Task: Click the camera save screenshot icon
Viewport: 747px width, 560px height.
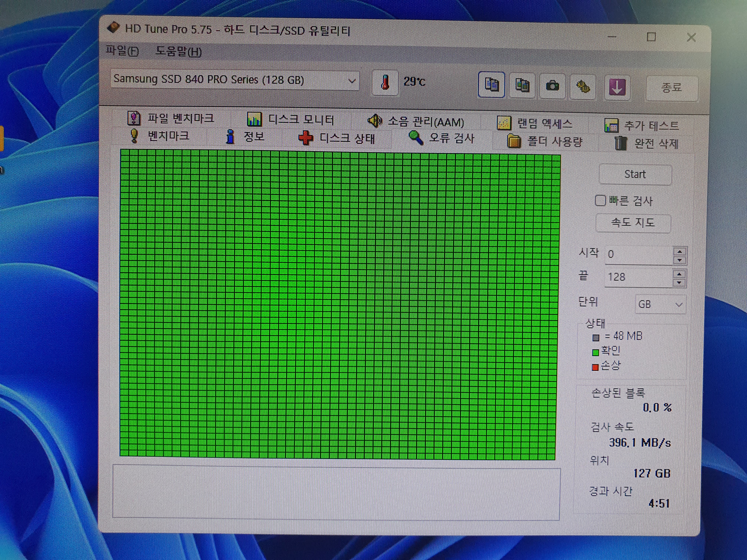Action: point(552,86)
